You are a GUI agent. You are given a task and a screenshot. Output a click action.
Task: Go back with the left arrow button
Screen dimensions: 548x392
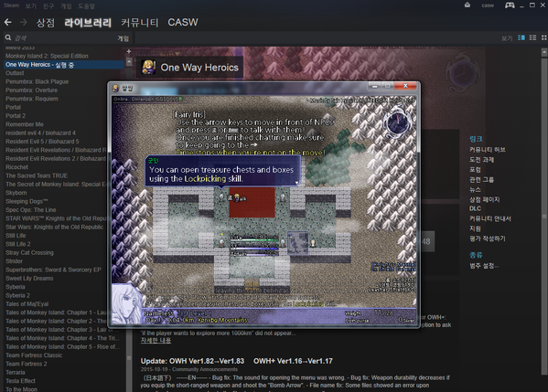[x=7, y=22]
